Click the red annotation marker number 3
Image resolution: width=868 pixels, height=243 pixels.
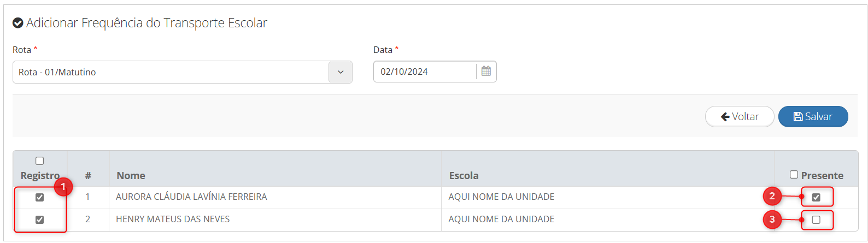[772, 220]
